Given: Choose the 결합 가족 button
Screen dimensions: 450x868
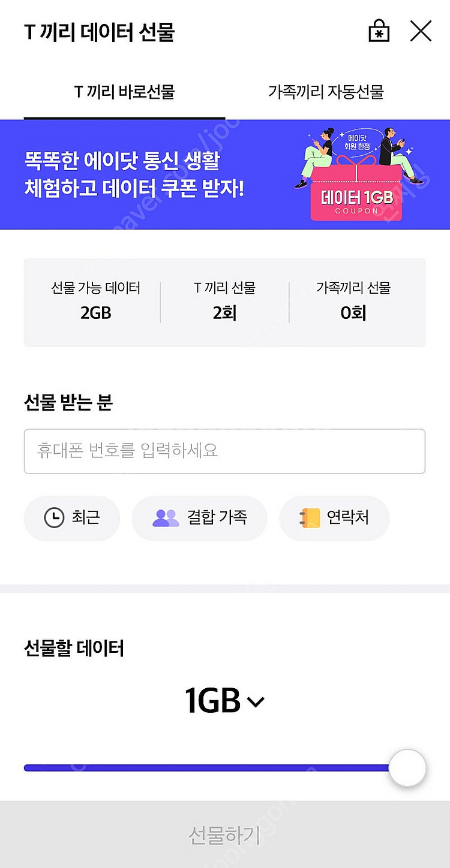Looking at the screenshot, I should [x=199, y=518].
